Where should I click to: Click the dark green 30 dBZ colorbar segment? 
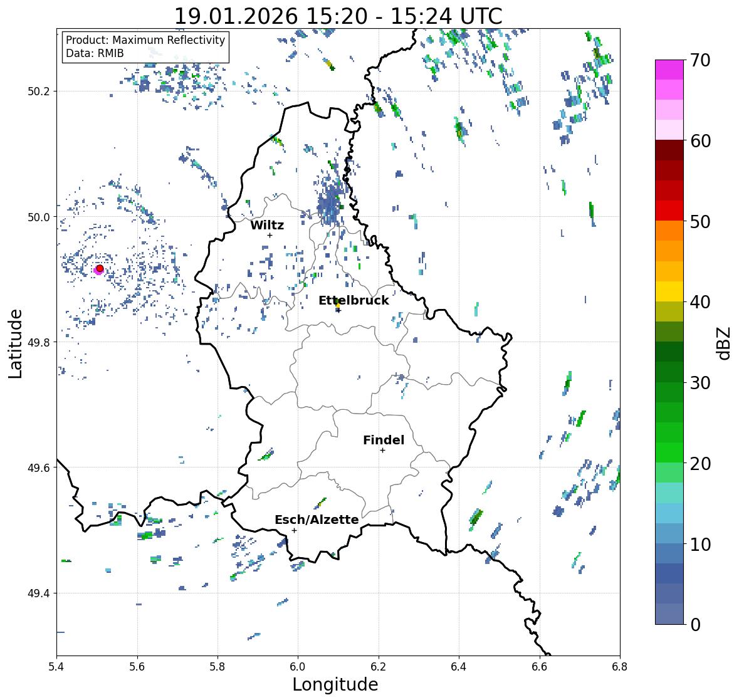[x=669, y=372]
